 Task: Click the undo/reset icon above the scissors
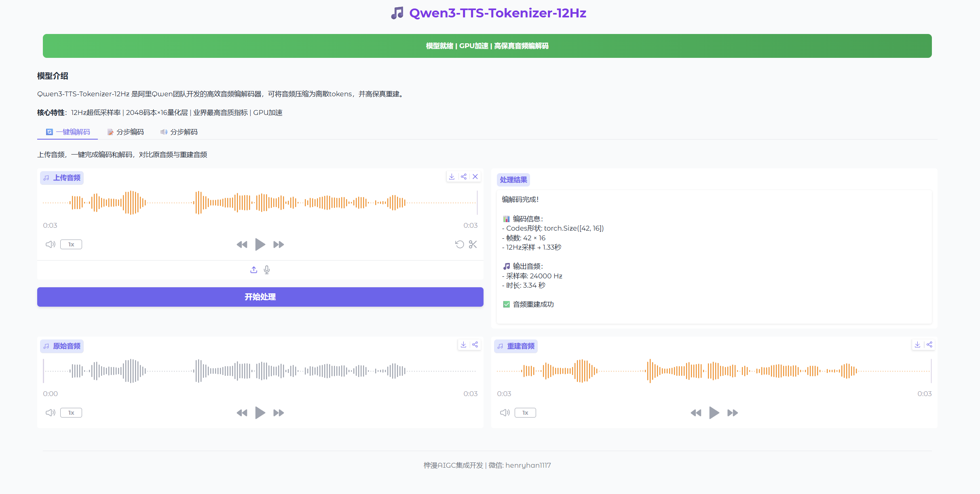(x=459, y=244)
